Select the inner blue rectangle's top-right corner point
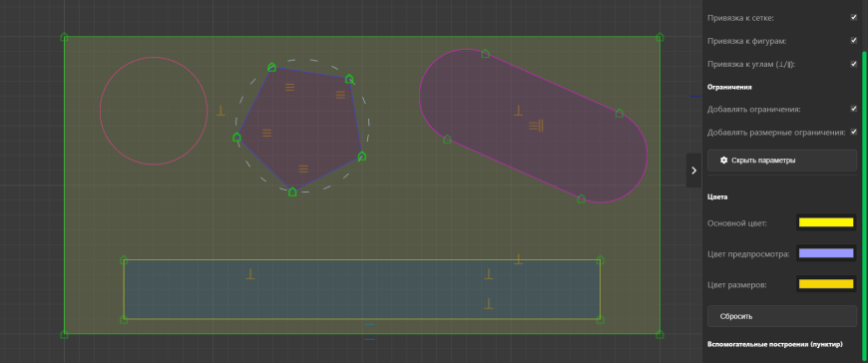 point(600,260)
